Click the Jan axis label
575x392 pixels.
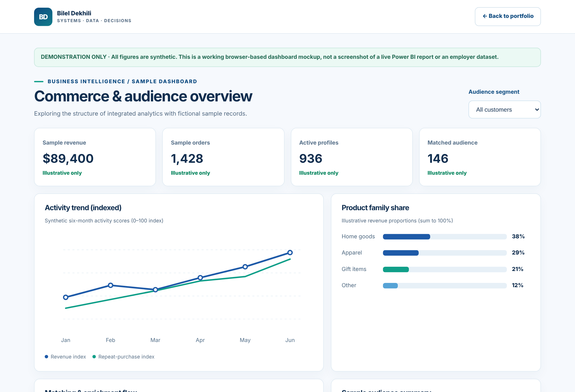pyautogui.click(x=66, y=340)
